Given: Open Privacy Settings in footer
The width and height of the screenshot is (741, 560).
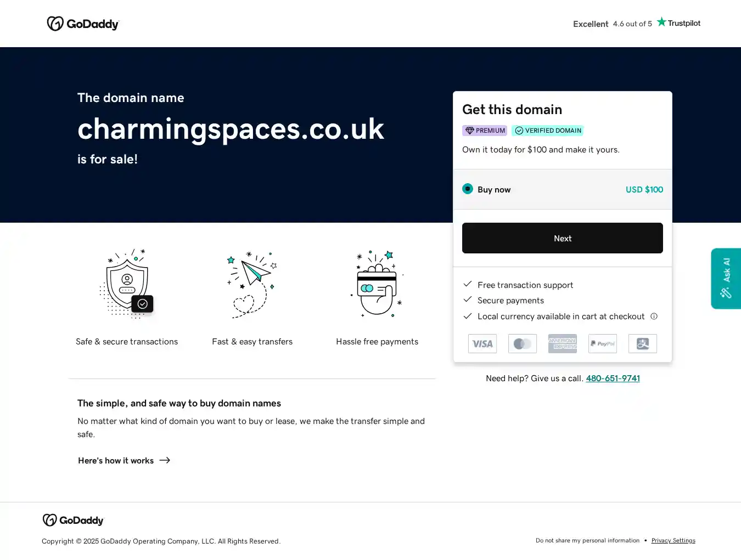Looking at the screenshot, I should (673, 540).
